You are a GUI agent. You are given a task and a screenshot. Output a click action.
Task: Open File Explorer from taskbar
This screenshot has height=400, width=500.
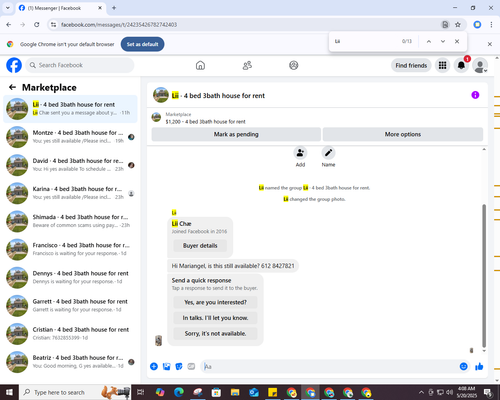pos(235,392)
